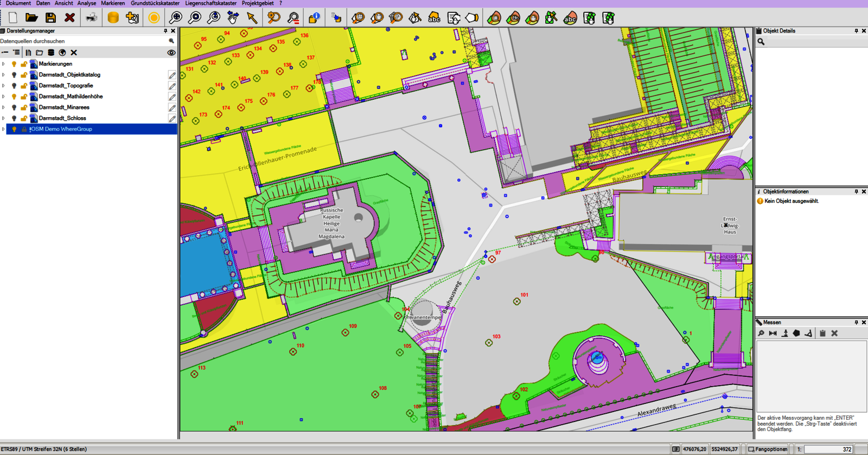Viewport: 868px width, 455px height.
Task: Toggle lock icon for Darmstadt_Schloss layer
Action: tap(24, 118)
